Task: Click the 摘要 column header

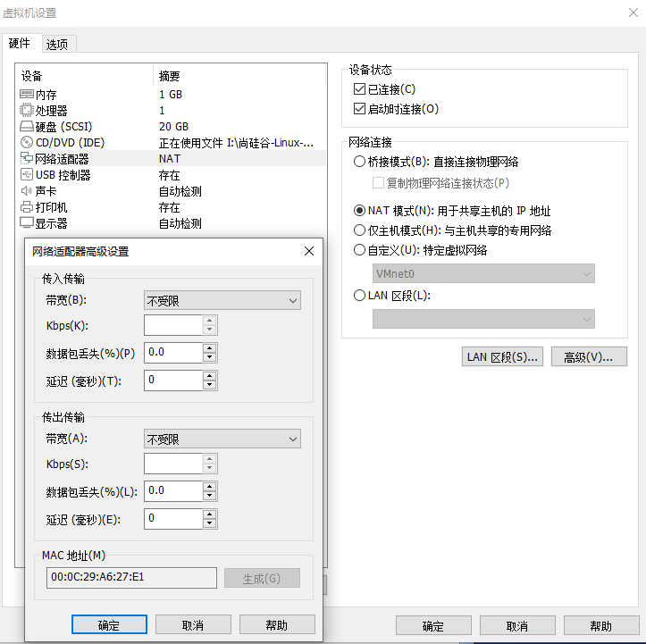Action: pyautogui.click(x=239, y=76)
